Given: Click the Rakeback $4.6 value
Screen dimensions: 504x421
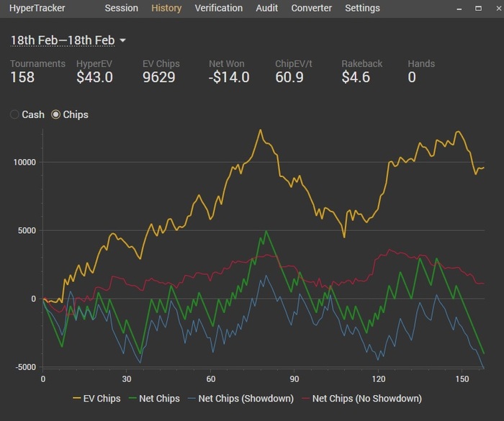Looking at the screenshot, I should tap(356, 77).
